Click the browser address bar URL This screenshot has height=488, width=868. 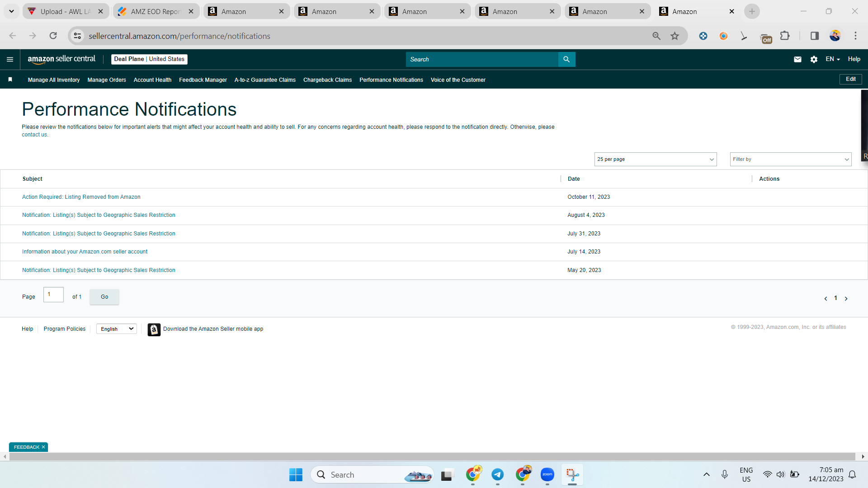[x=179, y=36]
